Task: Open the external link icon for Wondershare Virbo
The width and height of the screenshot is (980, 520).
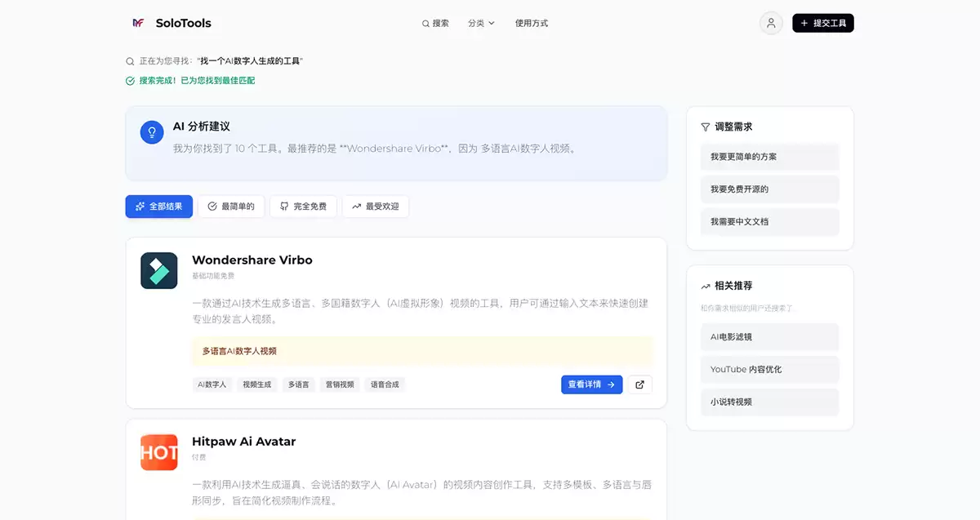Action: pos(639,384)
